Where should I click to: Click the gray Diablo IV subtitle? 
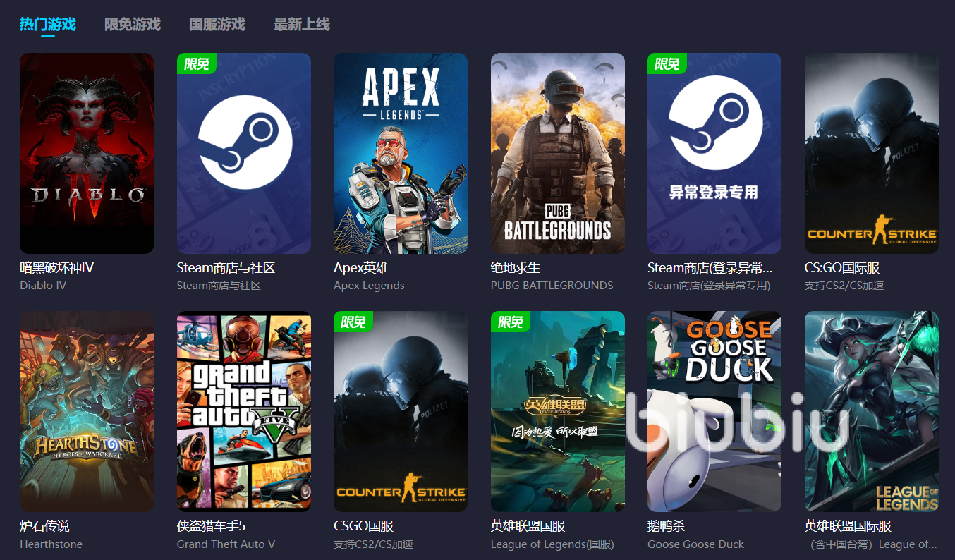click(42, 286)
